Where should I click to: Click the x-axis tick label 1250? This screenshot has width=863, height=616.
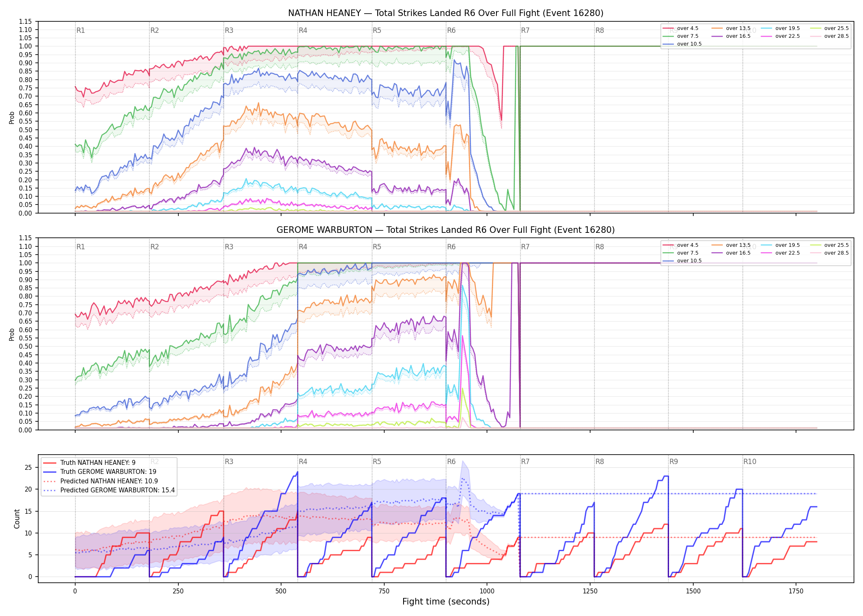click(x=590, y=591)
